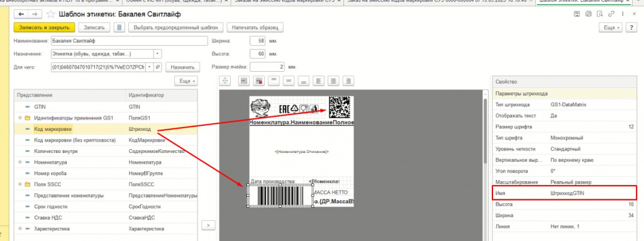644x241 pixels.
Task: Click Записать и закрыть button
Action: click(45, 28)
